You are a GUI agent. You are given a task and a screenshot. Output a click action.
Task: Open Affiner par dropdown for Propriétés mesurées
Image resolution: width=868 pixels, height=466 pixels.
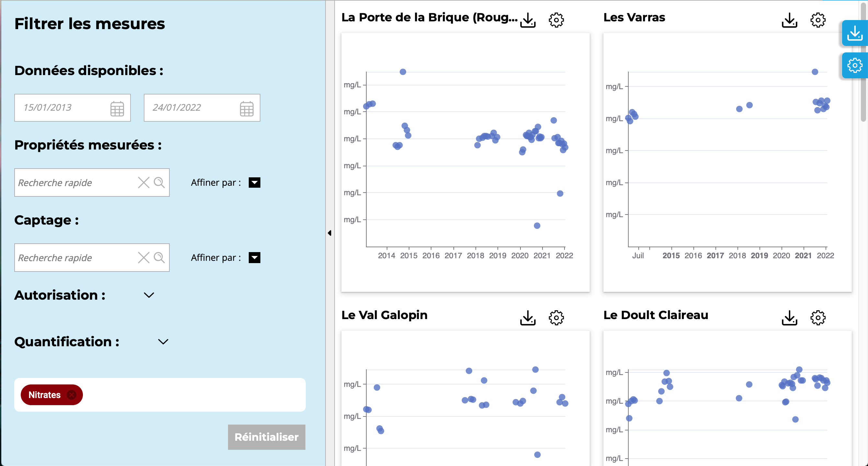pyautogui.click(x=254, y=183)
